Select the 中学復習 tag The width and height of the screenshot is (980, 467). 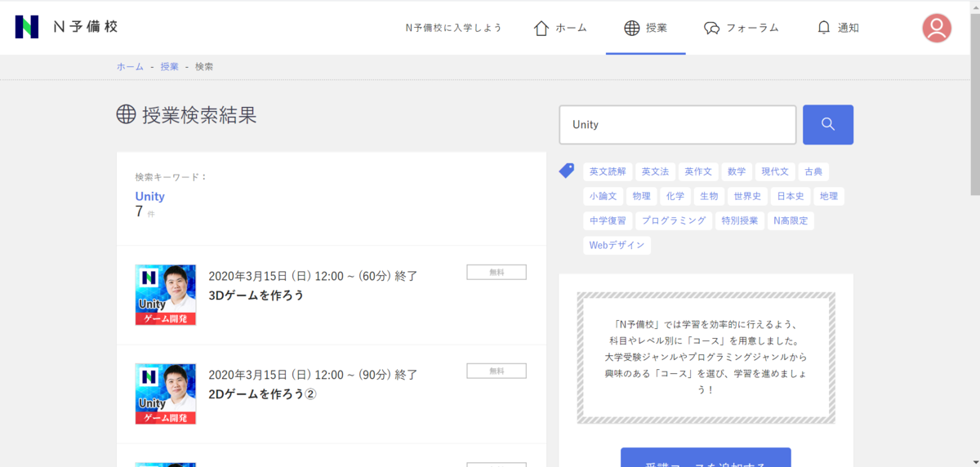coord(608,220)
